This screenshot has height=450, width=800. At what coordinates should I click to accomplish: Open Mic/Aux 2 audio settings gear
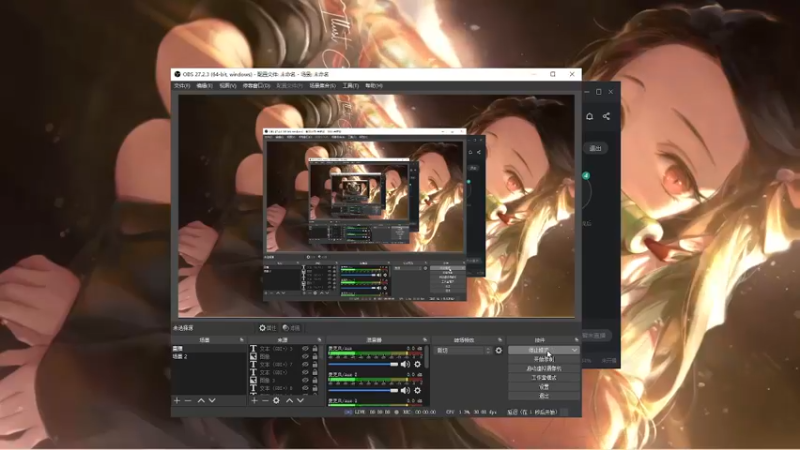pyautogui.click(x=417, y=390)
